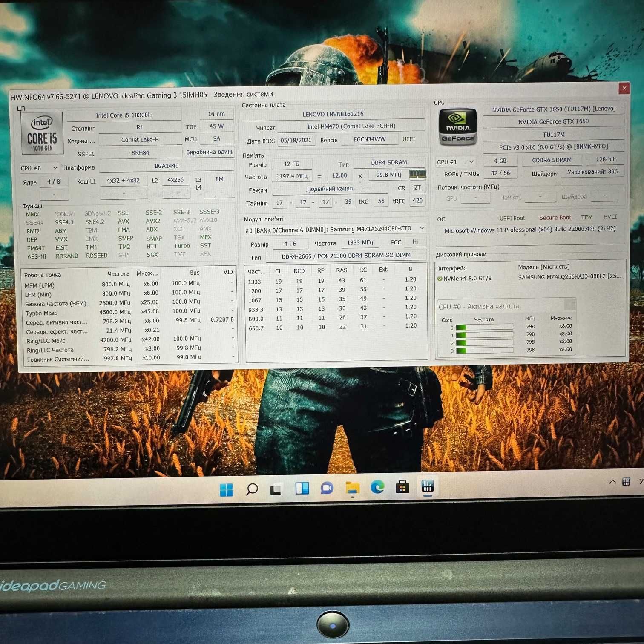This screenshot has height=644, width=644.
Task: Click the 666.7 memory timing row
Action: (336, 327)
